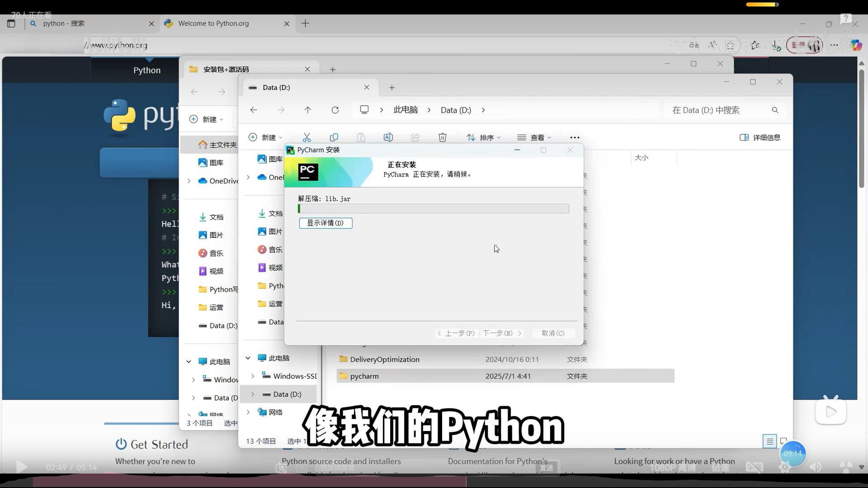Expand the 此电脑 tree item
Viewport: 868px width, 488px height.
[248, 357]
